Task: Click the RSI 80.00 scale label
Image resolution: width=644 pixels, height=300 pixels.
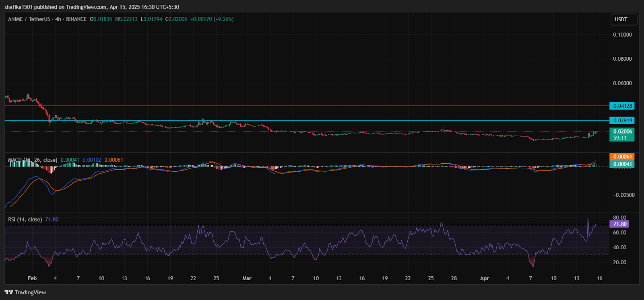Action: tap(619, 218)
